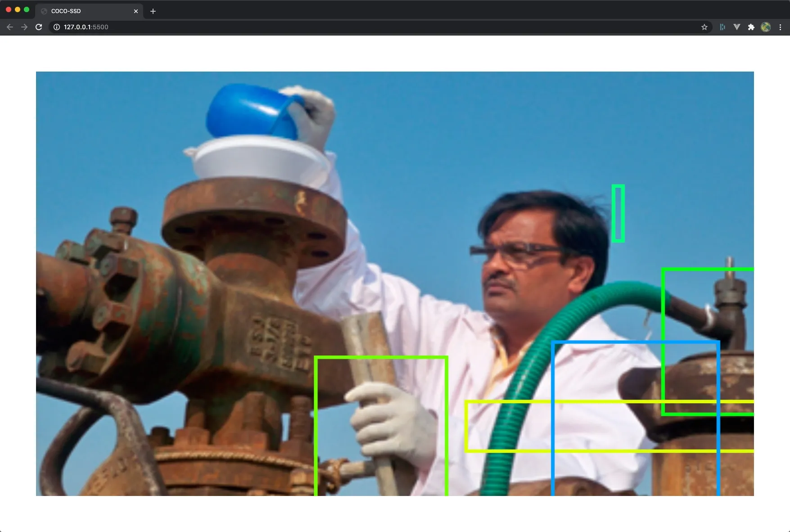The width and height of the screenshot is (790, 532).
Task: Click the forward navigation arrow
Action: (24, 27)
